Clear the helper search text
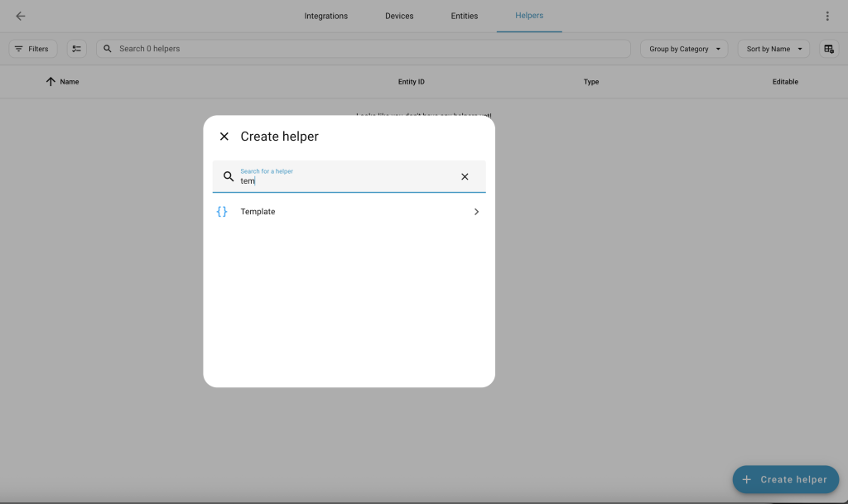848x504 pixels. [465, 176]
